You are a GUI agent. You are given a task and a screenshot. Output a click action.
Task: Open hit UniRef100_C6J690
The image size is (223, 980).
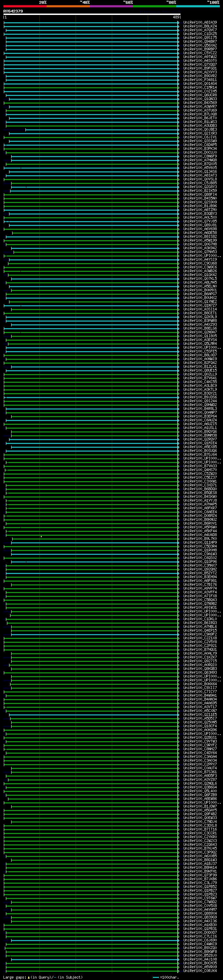pyautogui.click(x=200, y=940)
